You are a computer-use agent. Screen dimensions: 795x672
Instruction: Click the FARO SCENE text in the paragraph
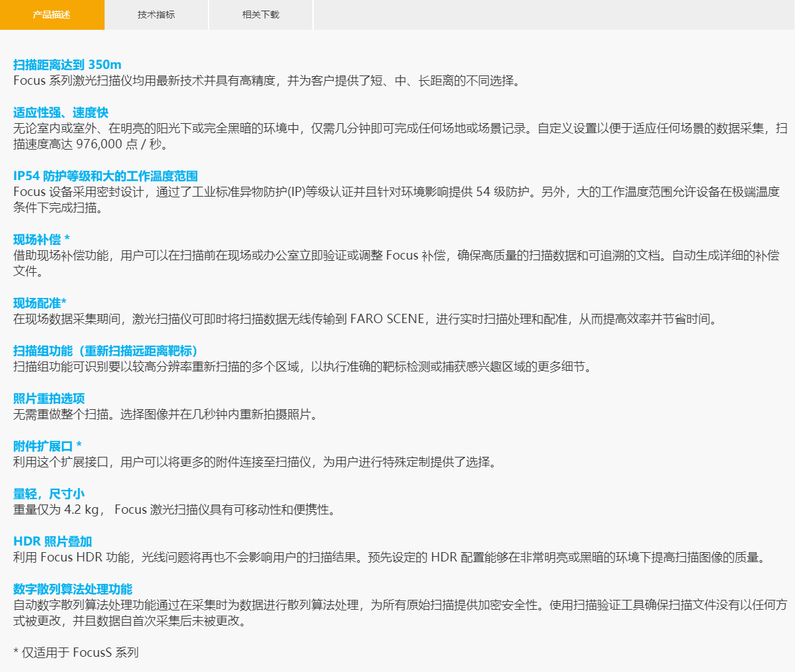(x=387, y=319)
